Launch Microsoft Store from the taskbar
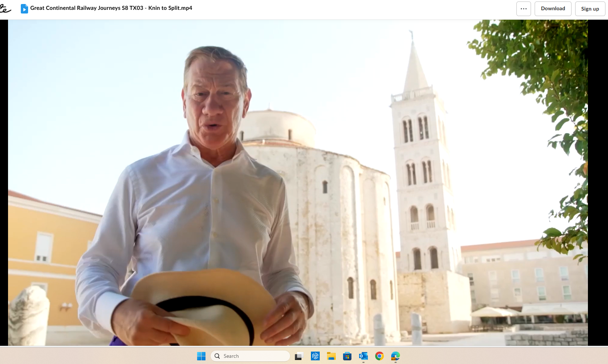This screenshot has height=364, width=608. [x=347, y=356]
